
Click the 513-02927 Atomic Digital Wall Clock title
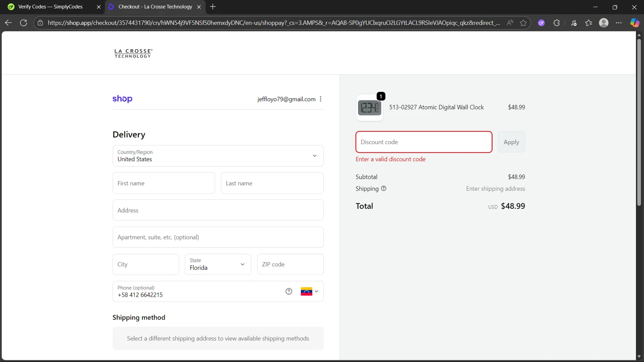436,107
